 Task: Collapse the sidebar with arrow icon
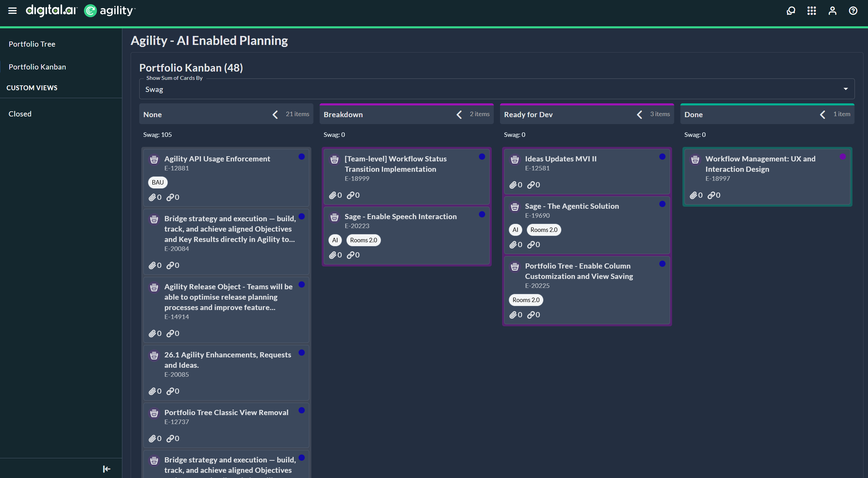coord(106,469)
